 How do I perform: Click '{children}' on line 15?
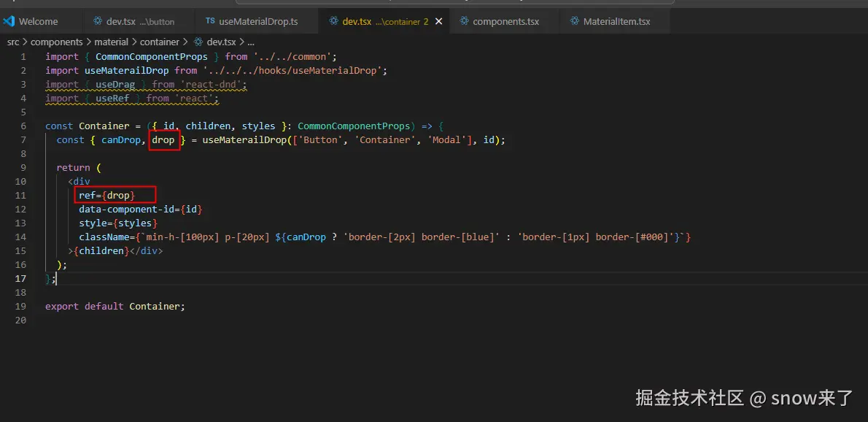[x=101, y=251]
